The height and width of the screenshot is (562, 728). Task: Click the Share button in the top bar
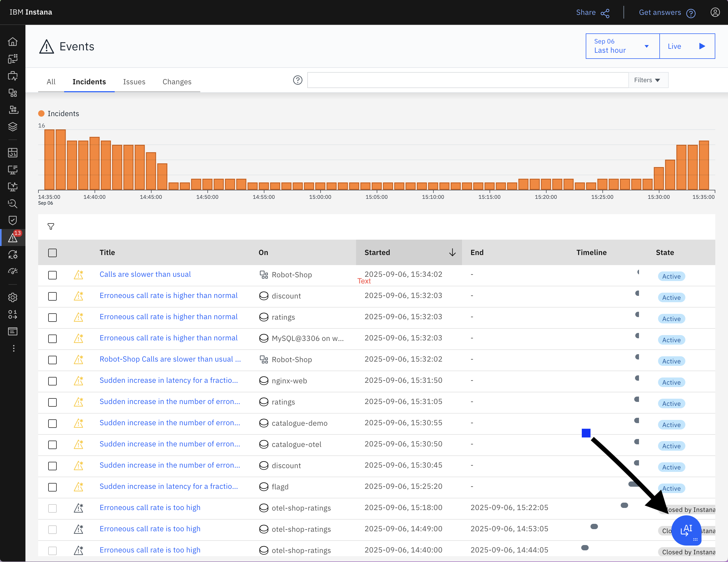pos(593,13)
